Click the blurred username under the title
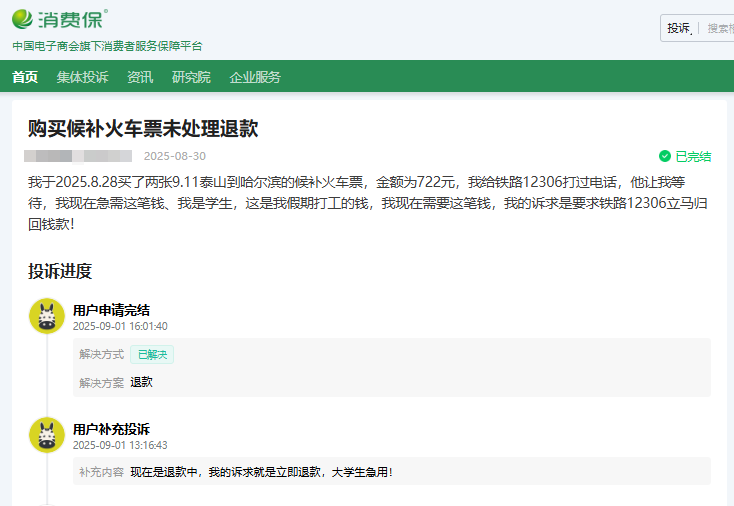The image size is (734, 506). pos(78,156)
